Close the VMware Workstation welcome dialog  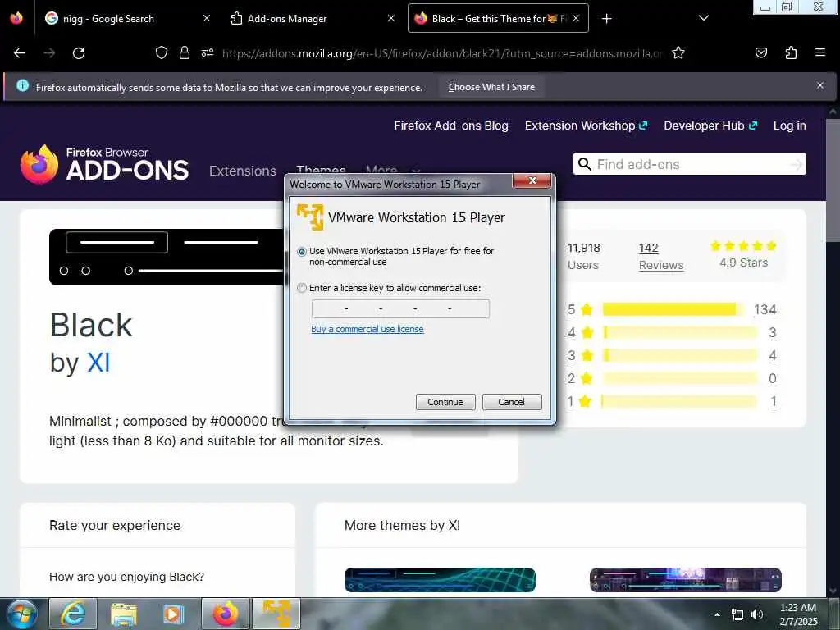click(532, 181)
